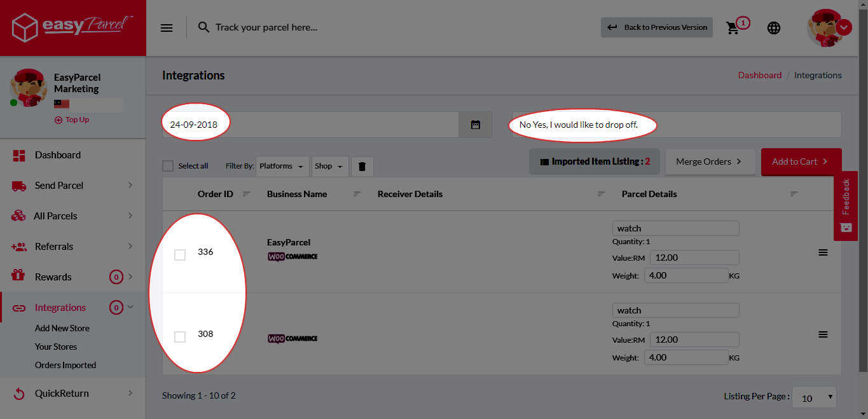Click the shopping cart icon in the top bar
The image size is (868, 419).
tap(732, 27)
